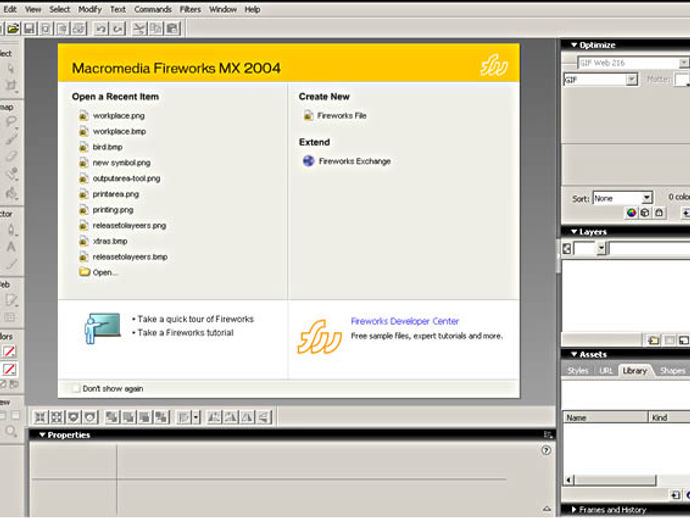
Task: Open the Commands menu
Action: [x=153, y=9]
